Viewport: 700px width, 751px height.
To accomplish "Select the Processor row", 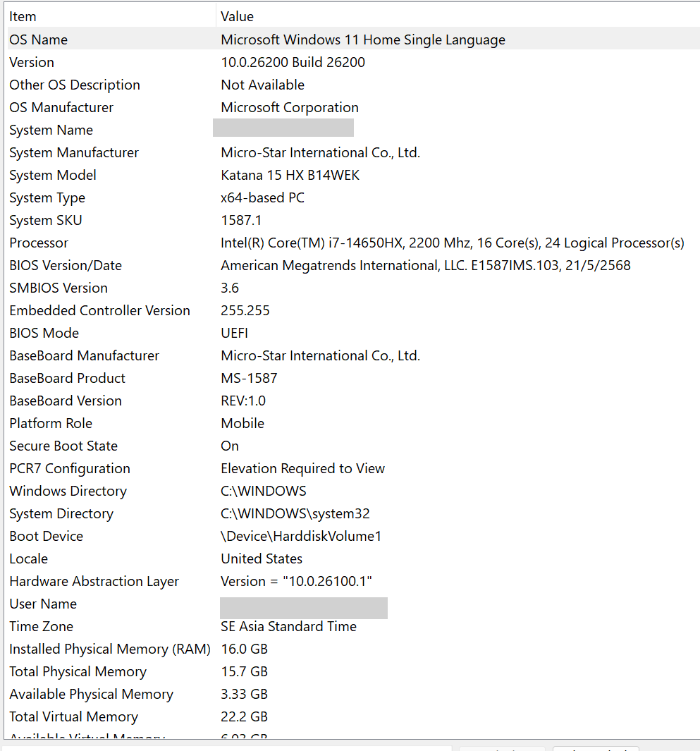I will (353, 243).
